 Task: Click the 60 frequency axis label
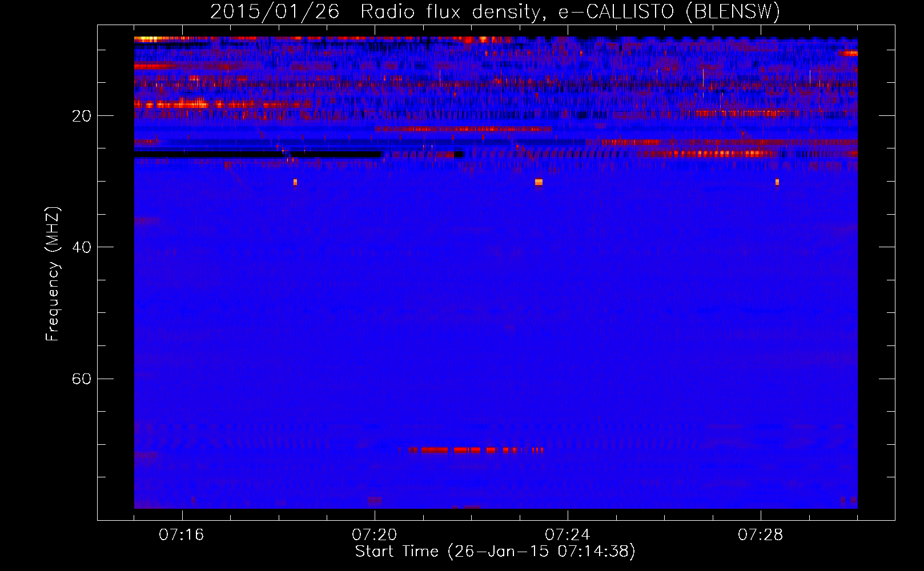coord(82,379)
